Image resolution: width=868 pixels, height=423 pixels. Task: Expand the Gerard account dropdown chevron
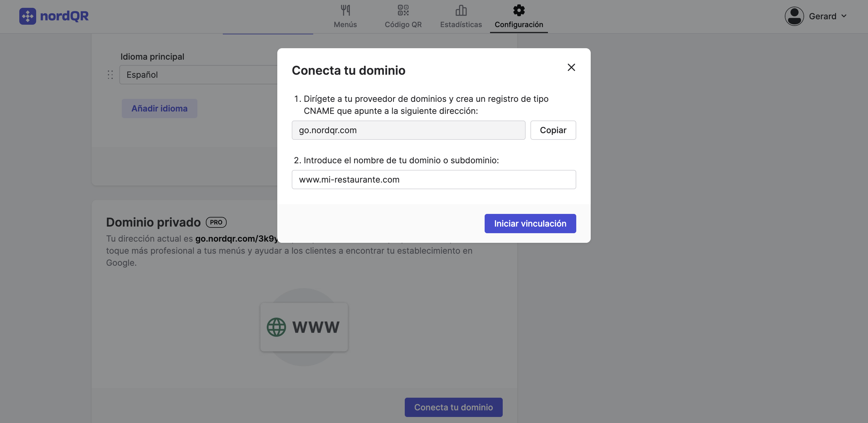pos(844,16)
